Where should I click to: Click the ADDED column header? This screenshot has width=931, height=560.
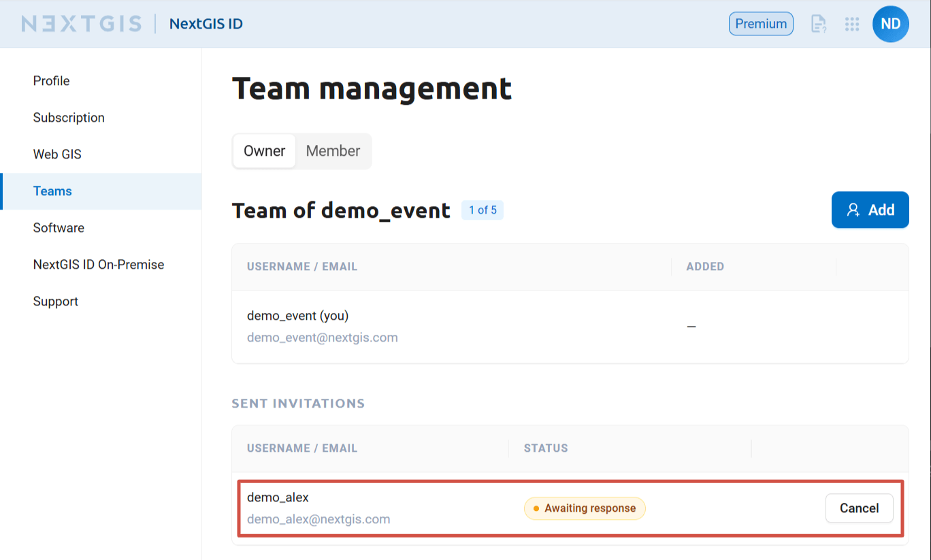(x=705, y=267)
